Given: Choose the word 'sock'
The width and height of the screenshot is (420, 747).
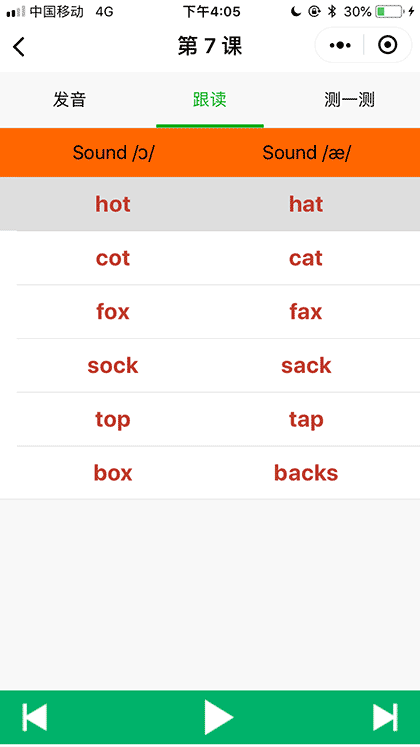Looking at the screenshot, I should tap(113, 366).
